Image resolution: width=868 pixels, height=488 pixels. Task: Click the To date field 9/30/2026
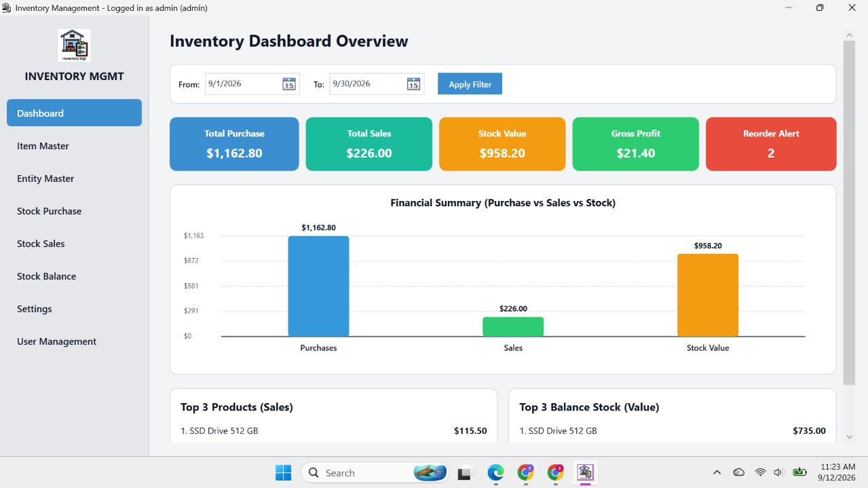377,84
